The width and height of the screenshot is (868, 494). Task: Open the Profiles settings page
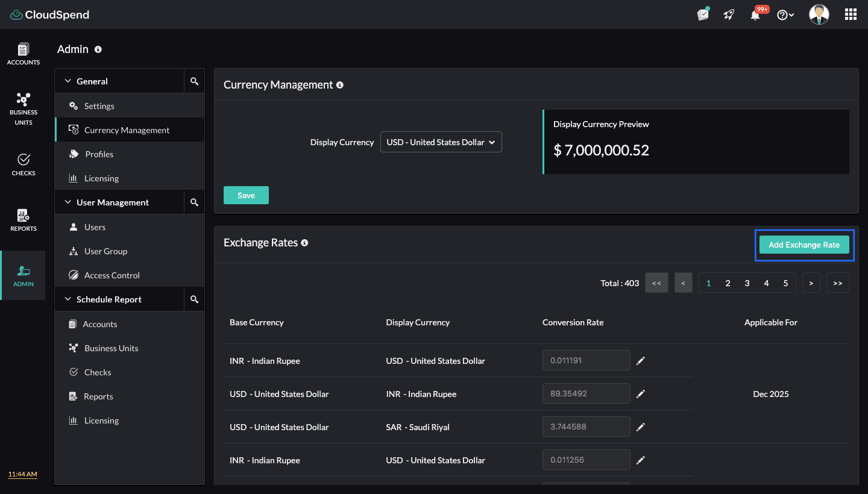coord(100,154)
